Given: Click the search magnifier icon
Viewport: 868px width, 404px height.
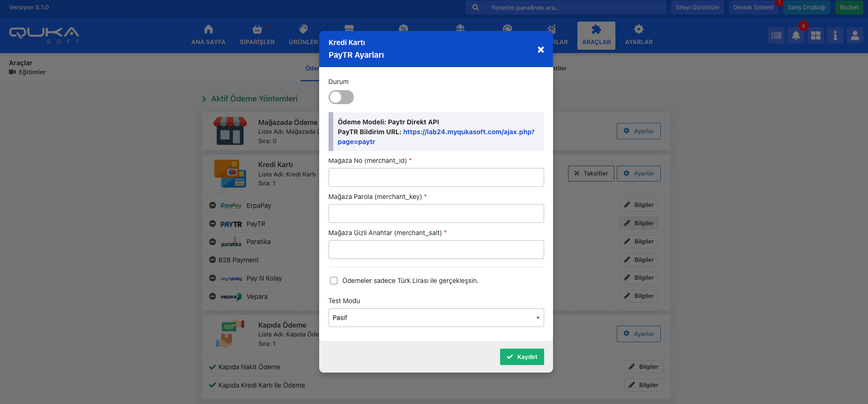Looking at the screenshot, I should coord(476,8).
